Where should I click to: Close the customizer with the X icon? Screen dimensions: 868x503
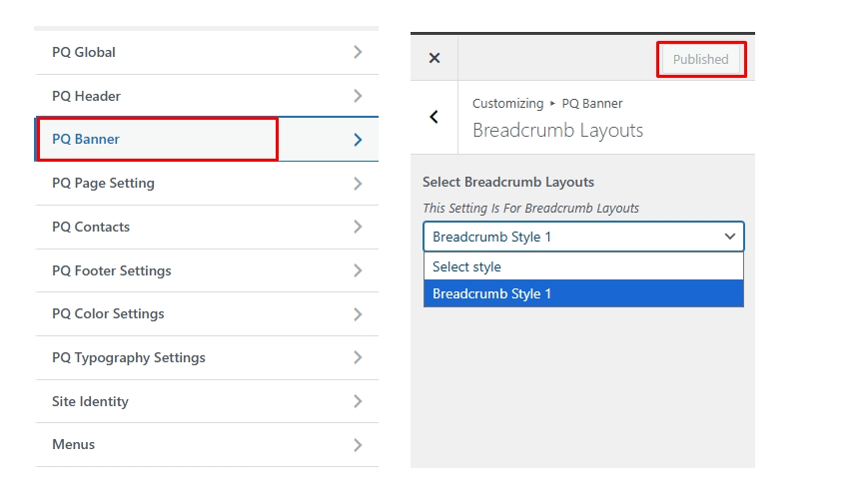point(434,59)
